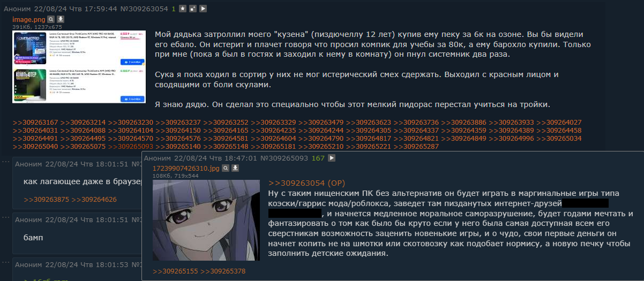644x281 pixels.
Task: Open reply link >>309263875 under first comment
Action: [46, 200]
